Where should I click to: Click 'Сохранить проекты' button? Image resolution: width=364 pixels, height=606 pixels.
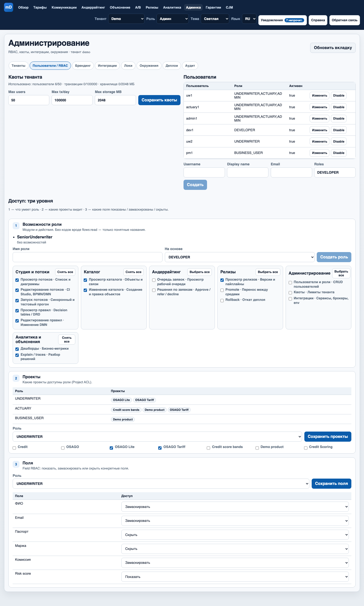coord(328,437)
